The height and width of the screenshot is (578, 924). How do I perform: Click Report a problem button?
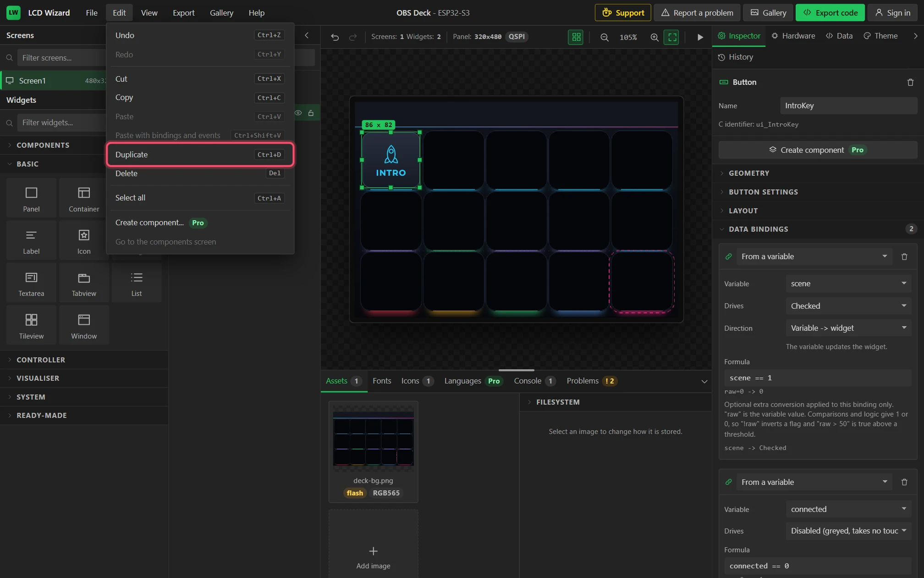[697, 13]
